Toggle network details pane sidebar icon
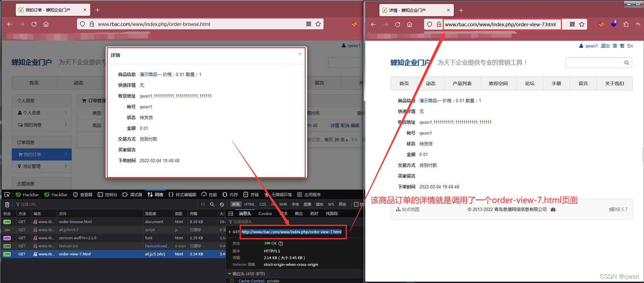Screen dimensions: 644x283 [231, 214]
